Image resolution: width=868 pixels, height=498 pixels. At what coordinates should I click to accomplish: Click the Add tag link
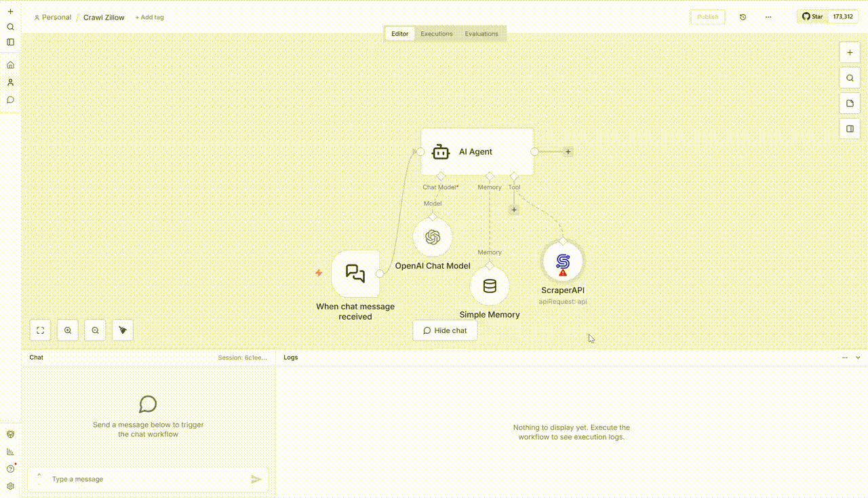pyautogui.click(x=149, y=18)
